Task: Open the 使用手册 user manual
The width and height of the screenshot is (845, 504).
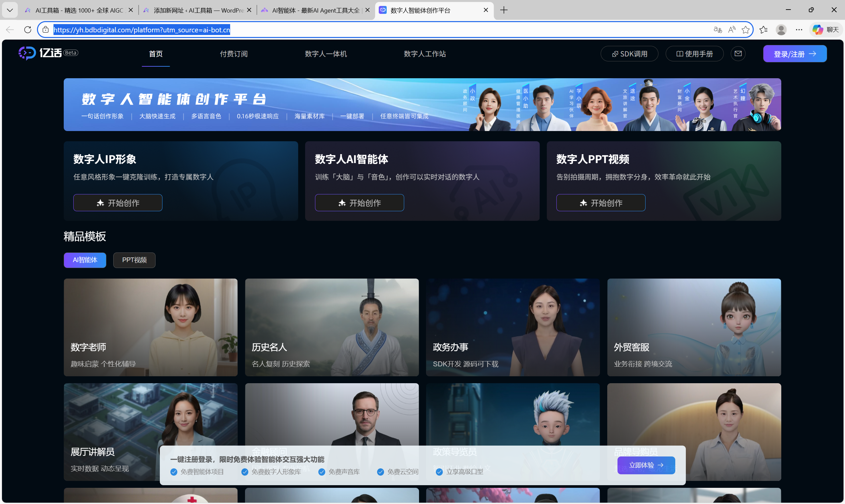Action: pos(694,53)
